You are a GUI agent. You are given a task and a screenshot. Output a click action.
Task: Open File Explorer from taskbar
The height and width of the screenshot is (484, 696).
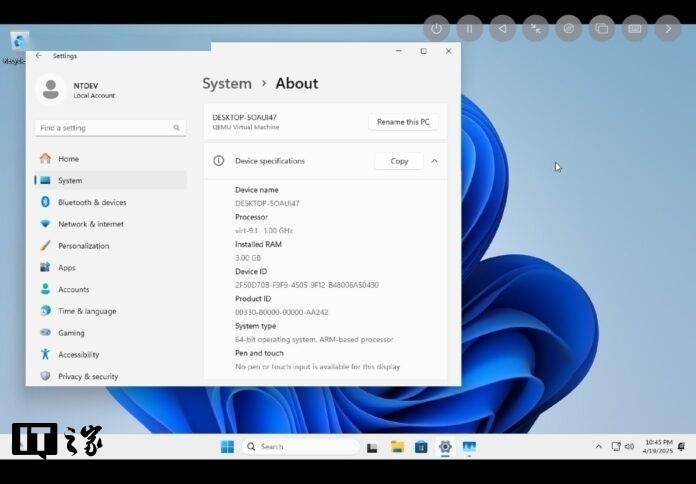(x=397, y=447)
